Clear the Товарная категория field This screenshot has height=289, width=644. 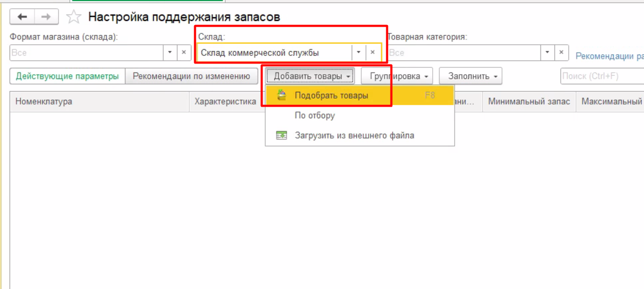pyautogui.click(x=561, y=53)
